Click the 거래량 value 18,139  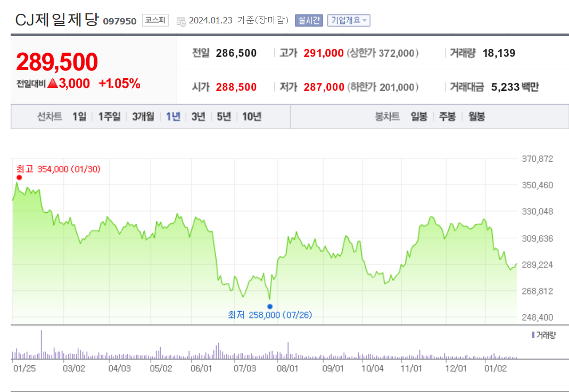click(x=499, y=53)
